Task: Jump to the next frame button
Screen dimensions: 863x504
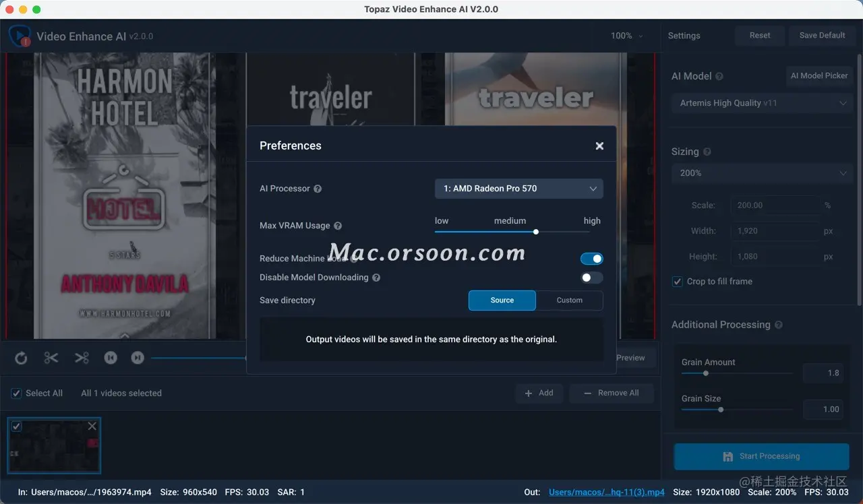Action: point(138,358)
